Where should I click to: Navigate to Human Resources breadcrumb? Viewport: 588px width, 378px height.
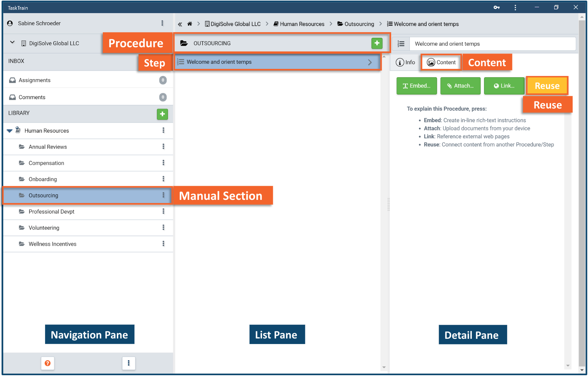[x=299, y=24]
